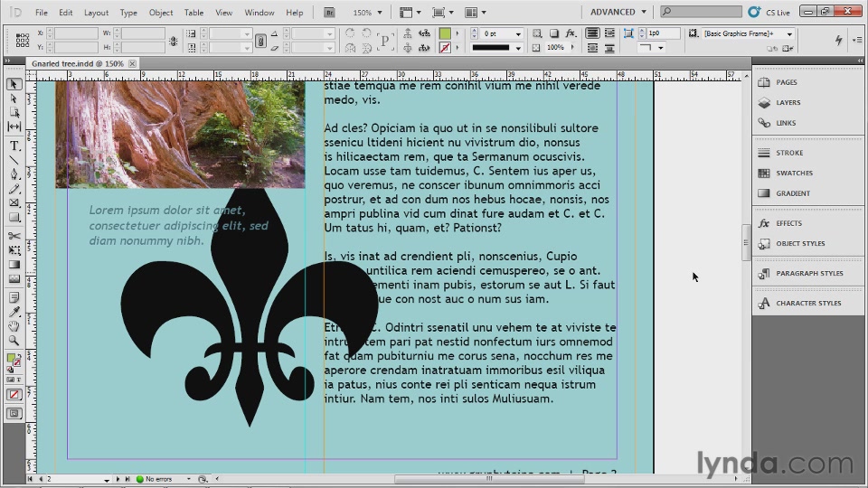Open the page number dropdown in status bar
Screen dimensions: 868x488
(107, 479)
